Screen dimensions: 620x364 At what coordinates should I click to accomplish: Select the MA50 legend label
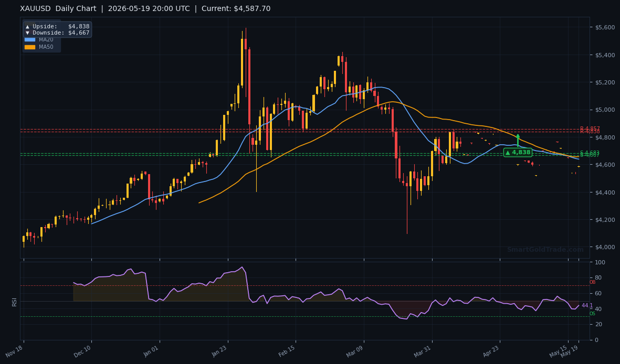pos(46,47)
